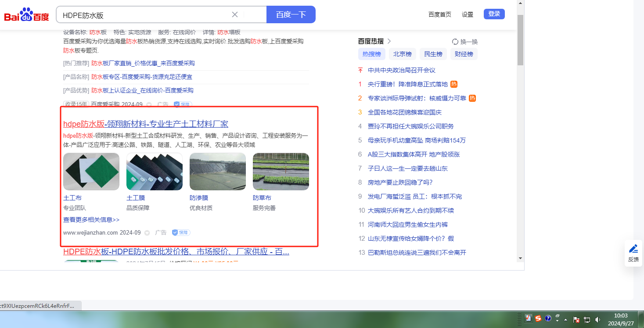Click into the HDPE防水版 search field
The width and height of the screenshot is (644, 328).
(x=145, y=15)
